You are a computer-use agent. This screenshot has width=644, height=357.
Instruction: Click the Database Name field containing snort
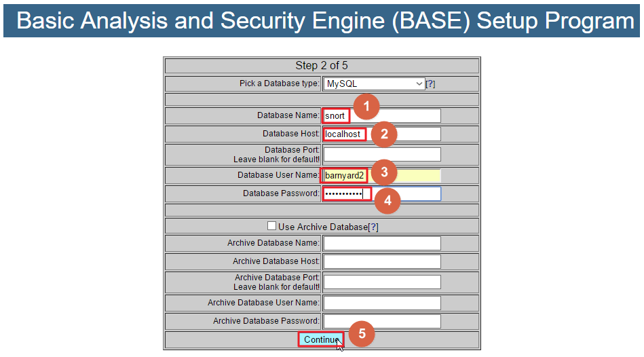point(382,116)
